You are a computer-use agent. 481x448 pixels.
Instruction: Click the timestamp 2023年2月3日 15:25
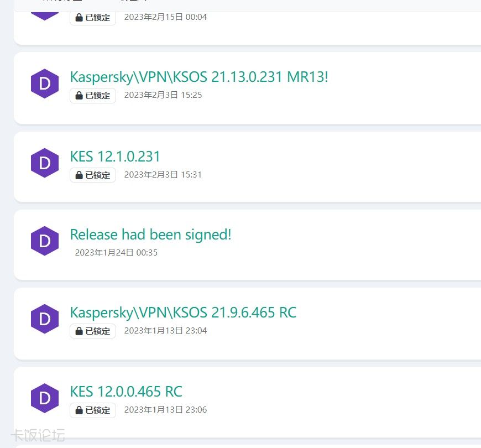coord(163,95)
